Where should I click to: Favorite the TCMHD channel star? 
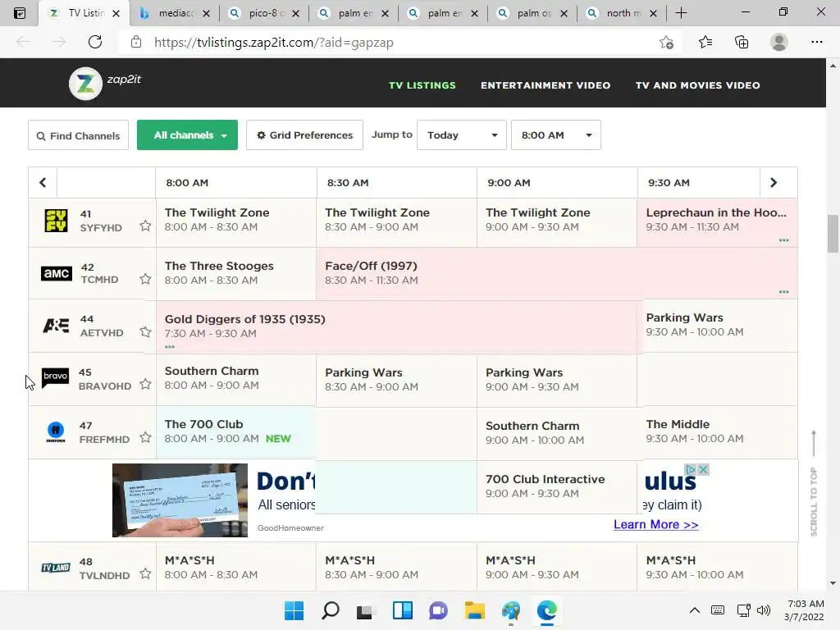(x=145, y=279)
